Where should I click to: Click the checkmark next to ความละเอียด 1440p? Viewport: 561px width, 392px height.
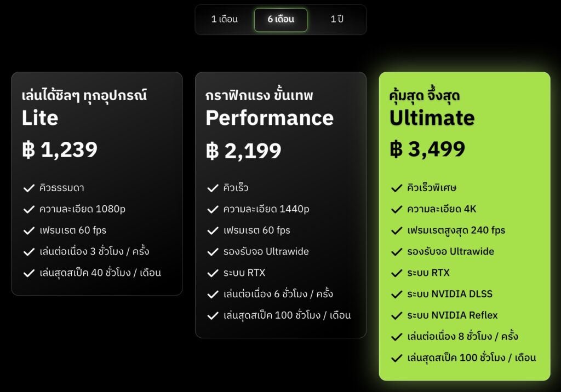point(213,209)
